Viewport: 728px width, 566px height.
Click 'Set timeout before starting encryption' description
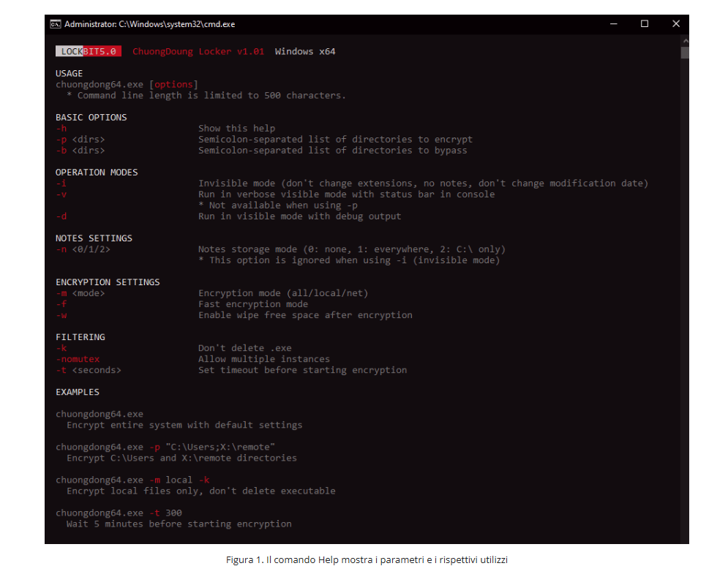(x=302, y=370)
